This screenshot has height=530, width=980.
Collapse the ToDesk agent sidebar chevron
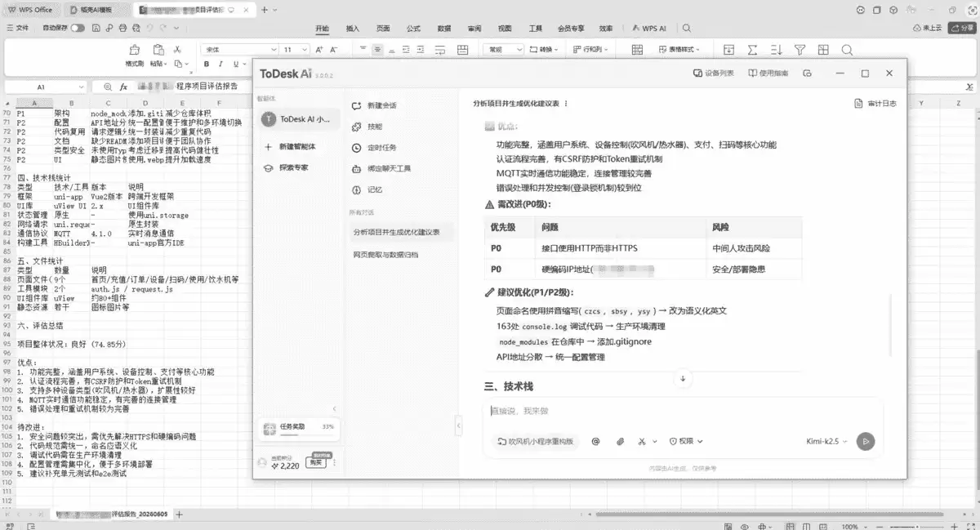(333, 408)
